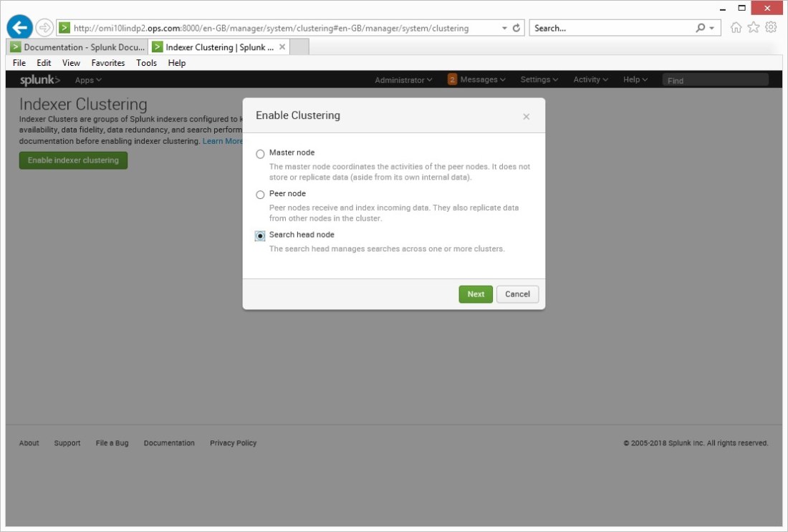Image resolution: width=788 pixels, height=532 pixels.
Task: Open the Activity dropdown
Action: click(x=589, y=79)
